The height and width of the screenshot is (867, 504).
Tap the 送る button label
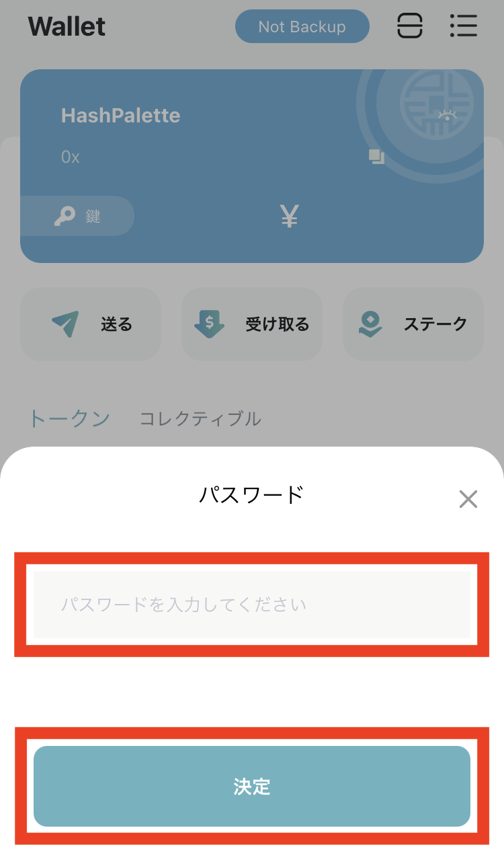point(117,324)
